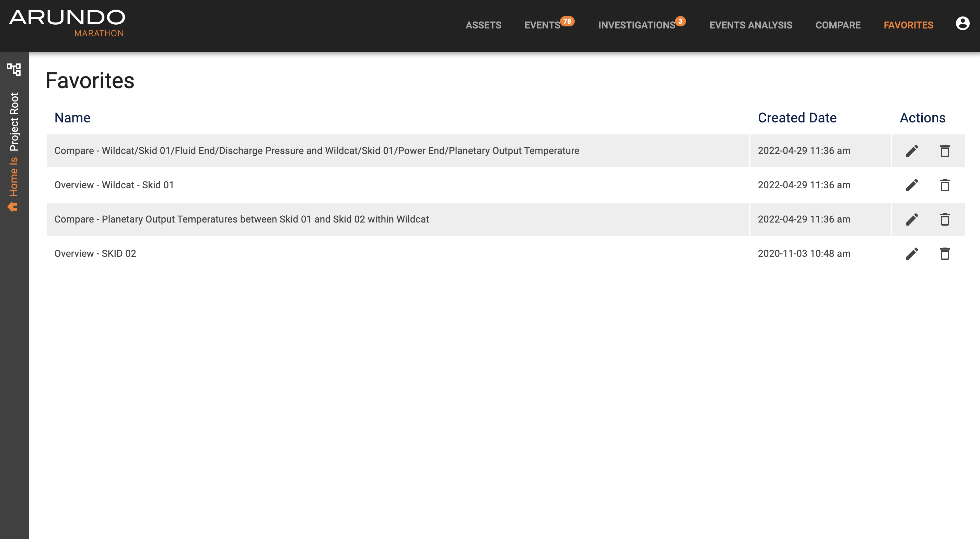Click trash icon for Overview - SKID 02
This screenshot has height=539, width=980.
(945, 253)
